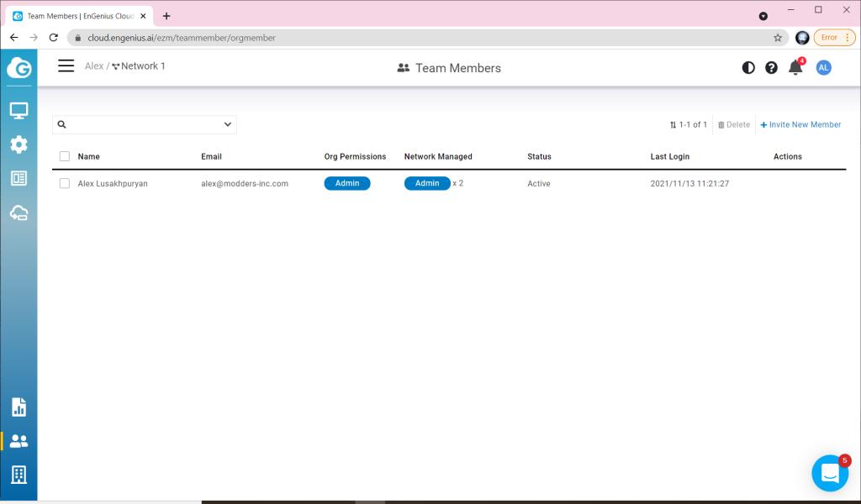The width and height of the screenshot is (861, 504).
Task: Check the Alex Lusakhpuryan row checkbox
Action: (x=65, y=183)
